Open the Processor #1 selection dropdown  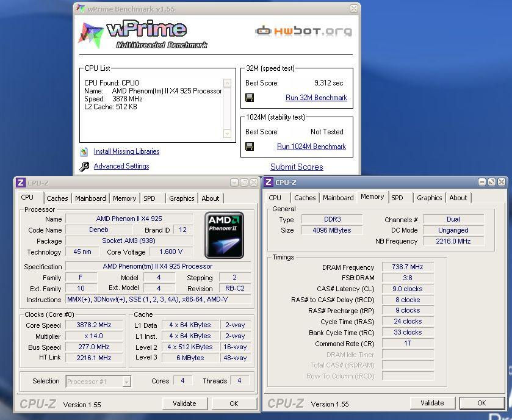pos(98,381)
